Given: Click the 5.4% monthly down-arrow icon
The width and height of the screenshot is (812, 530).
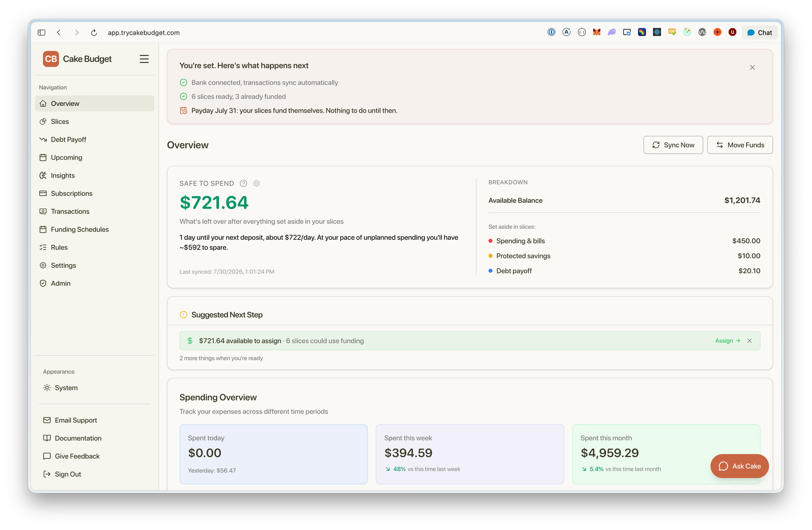Looking at the screenshot, I should (x=584, y=469).
